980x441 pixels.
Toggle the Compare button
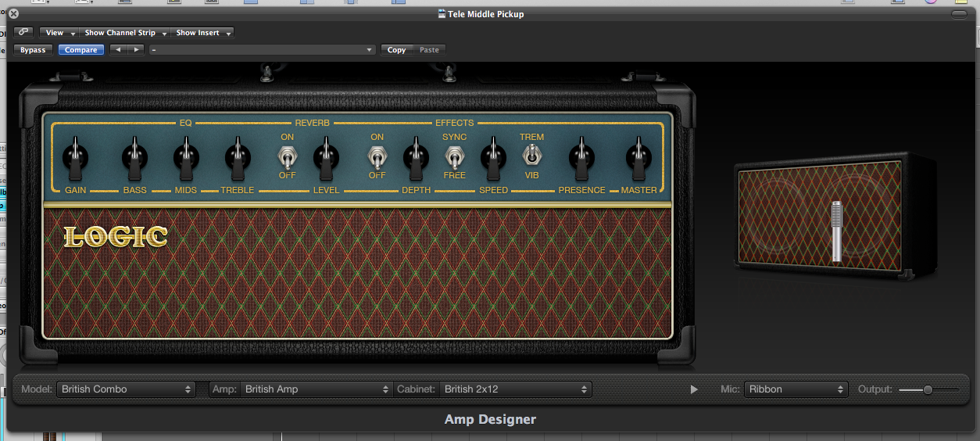click(x=80, y=50)
